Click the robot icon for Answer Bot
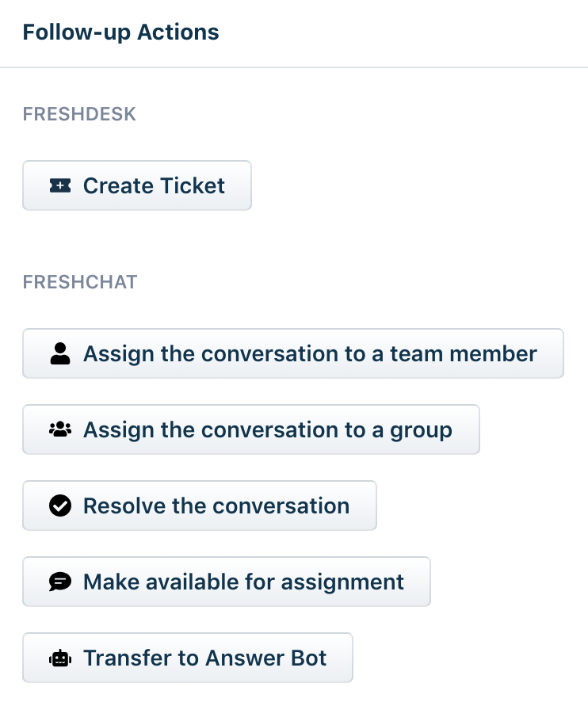The width and height of the screenshot is (588, 702). [x=59, y=658]
